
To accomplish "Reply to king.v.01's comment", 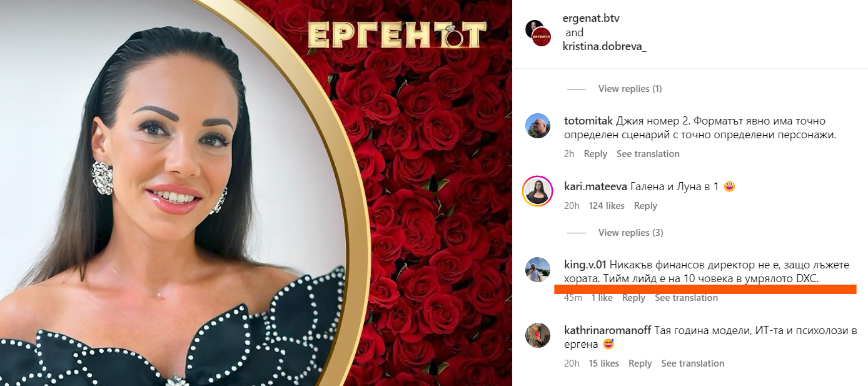I will pyautogui.click(x=633, y=298).
